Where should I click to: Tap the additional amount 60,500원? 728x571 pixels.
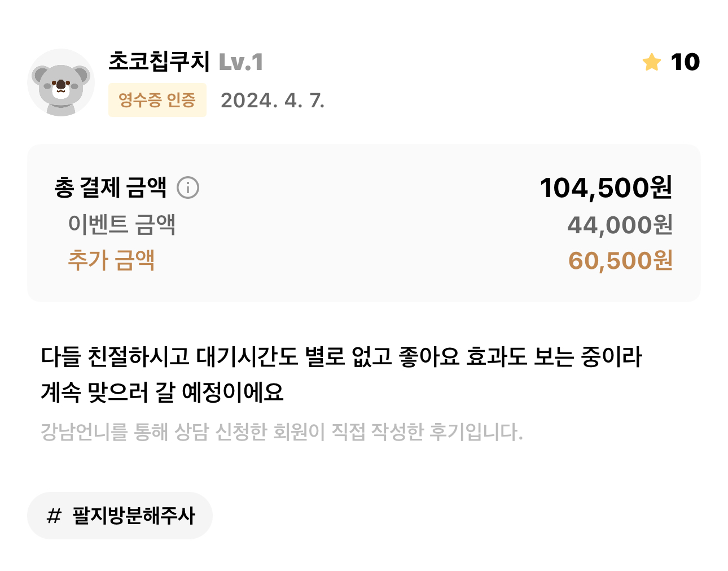click(x=620, y=261)
